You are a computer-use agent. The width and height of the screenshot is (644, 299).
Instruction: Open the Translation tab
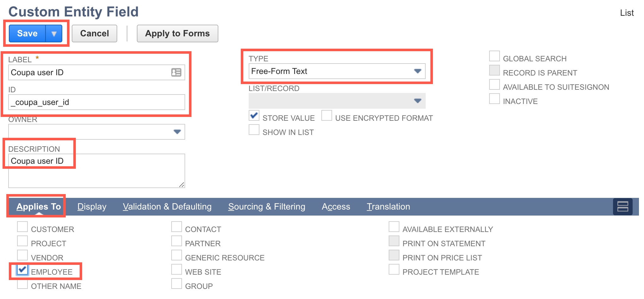tap(388, 207)
